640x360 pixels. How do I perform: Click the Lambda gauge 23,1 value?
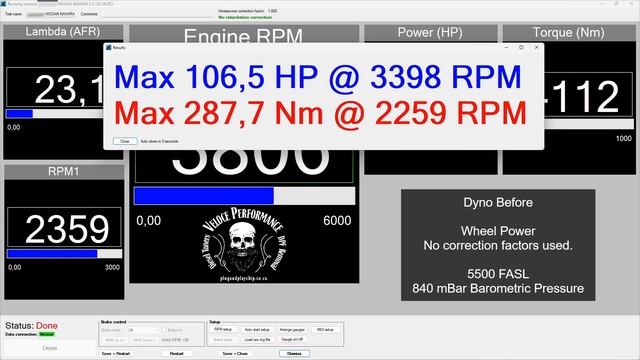point(69,90)
